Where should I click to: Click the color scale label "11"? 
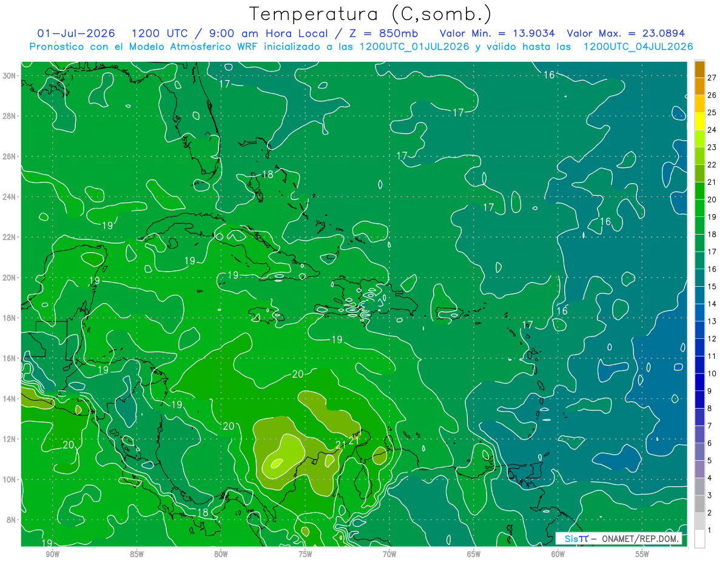tap(712, 356)
